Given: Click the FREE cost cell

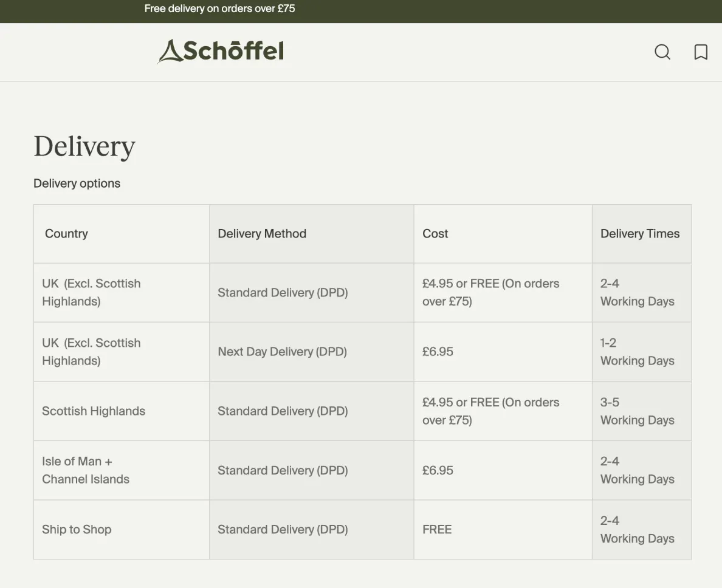Looking at the screenshot, I should (437, 530).
